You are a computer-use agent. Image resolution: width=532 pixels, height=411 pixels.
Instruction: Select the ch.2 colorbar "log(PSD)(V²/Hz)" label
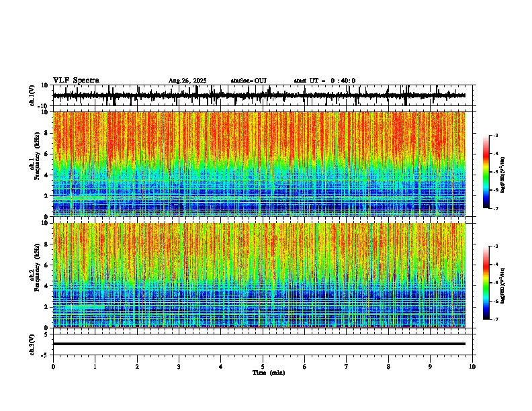coord(502,286)
